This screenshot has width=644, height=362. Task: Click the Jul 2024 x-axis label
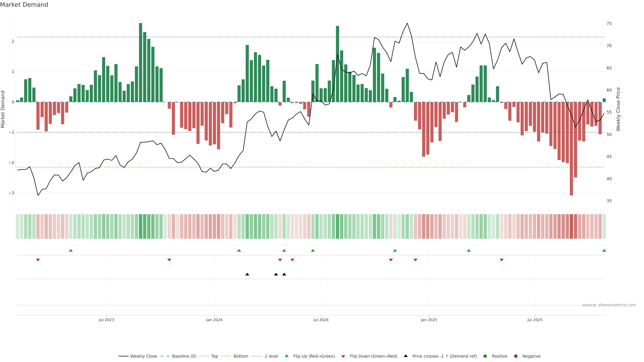(321, 320)
